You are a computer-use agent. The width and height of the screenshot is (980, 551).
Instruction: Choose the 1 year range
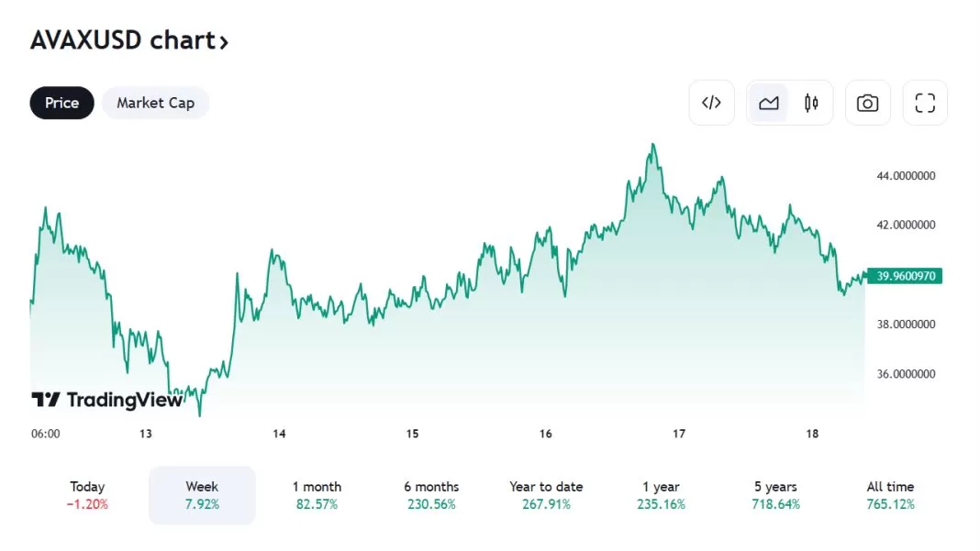661,495
